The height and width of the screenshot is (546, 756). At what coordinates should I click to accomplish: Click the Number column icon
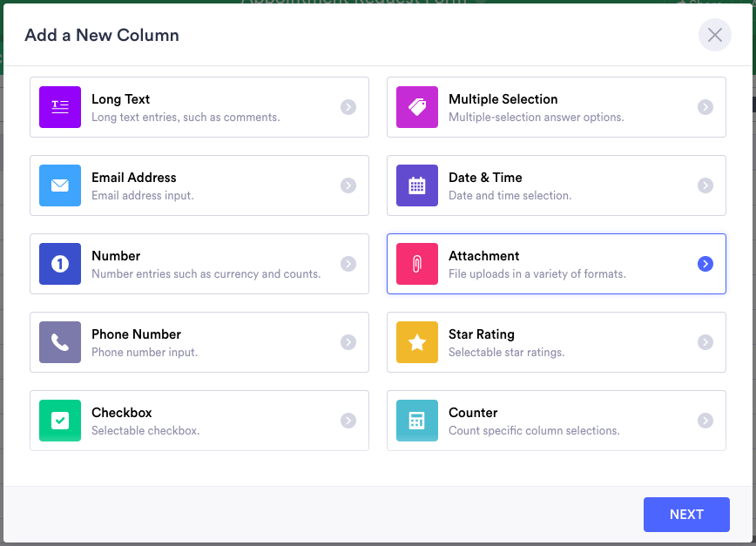[x=60, y=264]
